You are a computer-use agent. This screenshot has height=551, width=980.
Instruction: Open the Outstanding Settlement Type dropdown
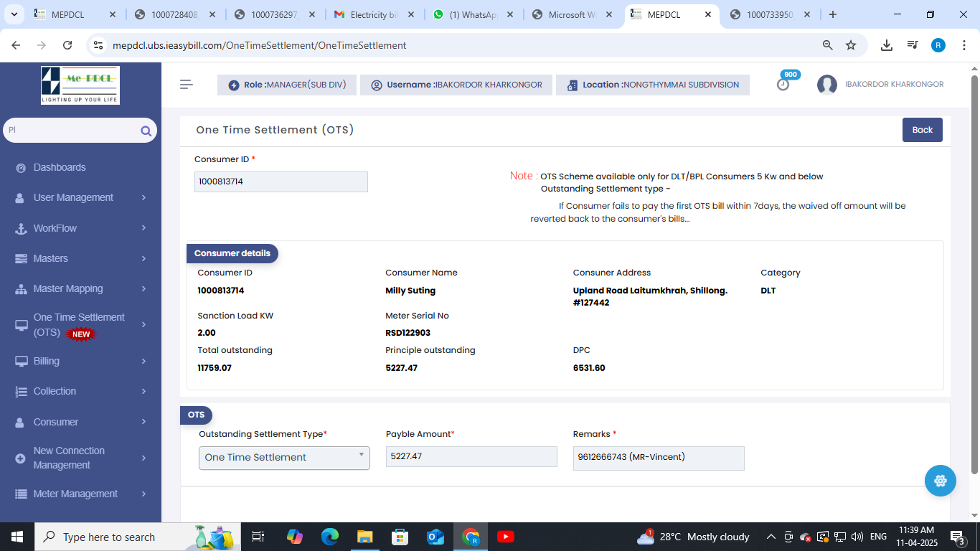click(284, 458)
